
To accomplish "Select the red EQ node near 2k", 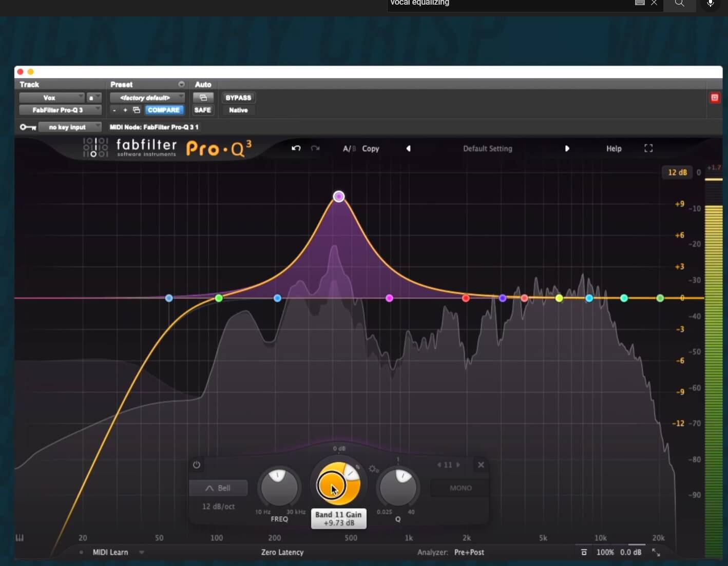I will pyautogui.click(x=466, y=298).
